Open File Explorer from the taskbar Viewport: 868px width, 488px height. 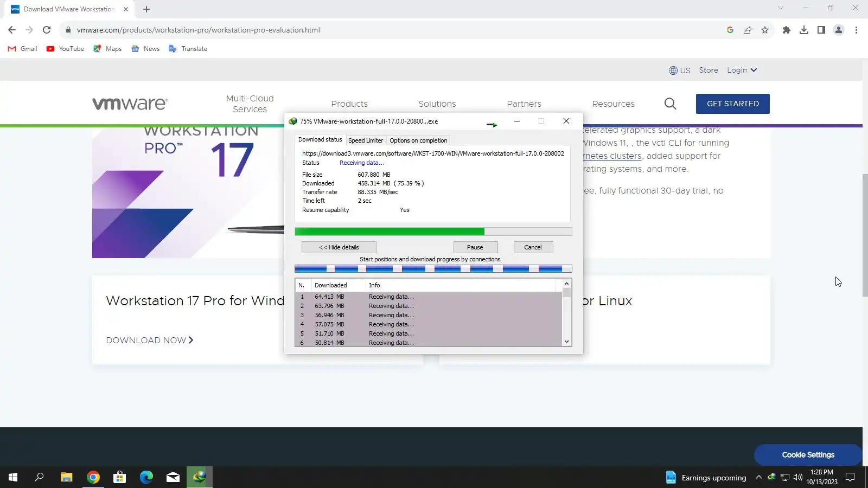(x=66, y=477)
